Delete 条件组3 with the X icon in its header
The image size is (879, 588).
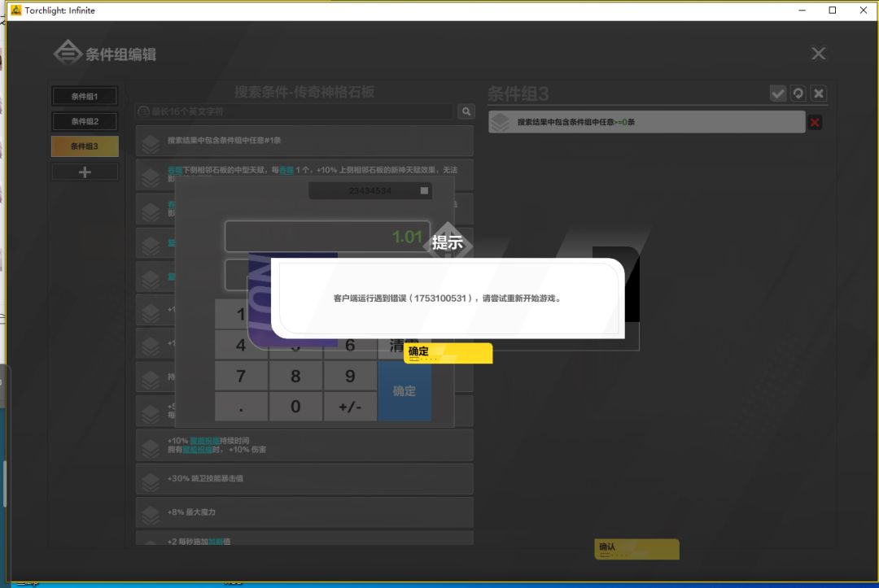pos(819,94)
